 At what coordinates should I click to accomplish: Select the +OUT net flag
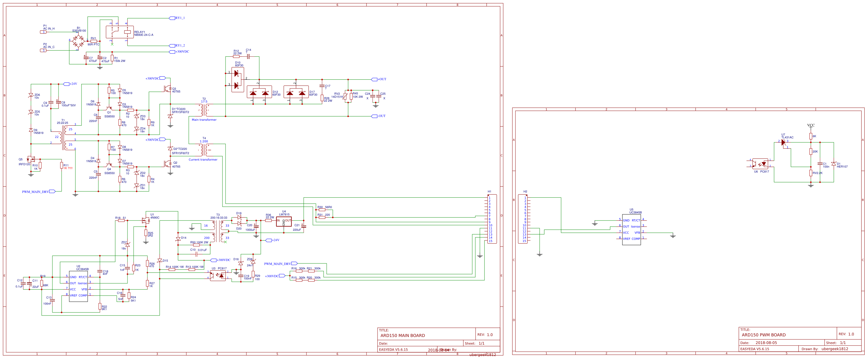[x=379, y=80]
